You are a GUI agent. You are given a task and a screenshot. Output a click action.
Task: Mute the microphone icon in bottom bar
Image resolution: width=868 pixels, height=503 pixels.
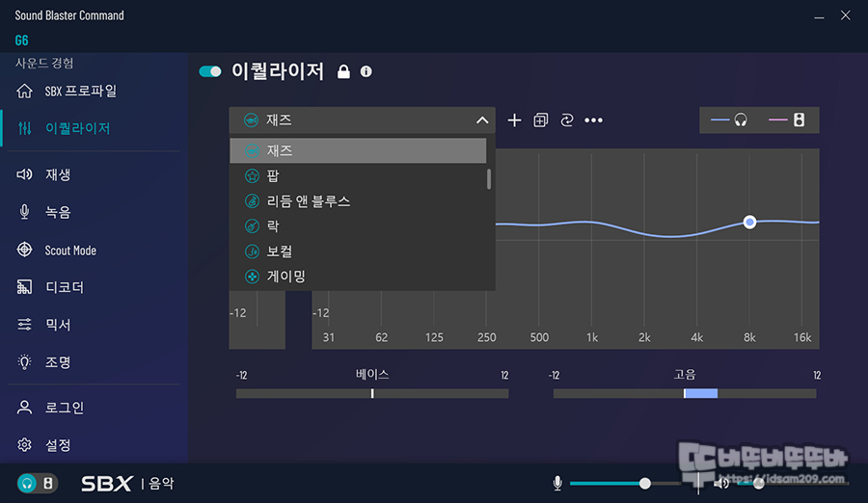pyautogui.click(x=557, y=484)
